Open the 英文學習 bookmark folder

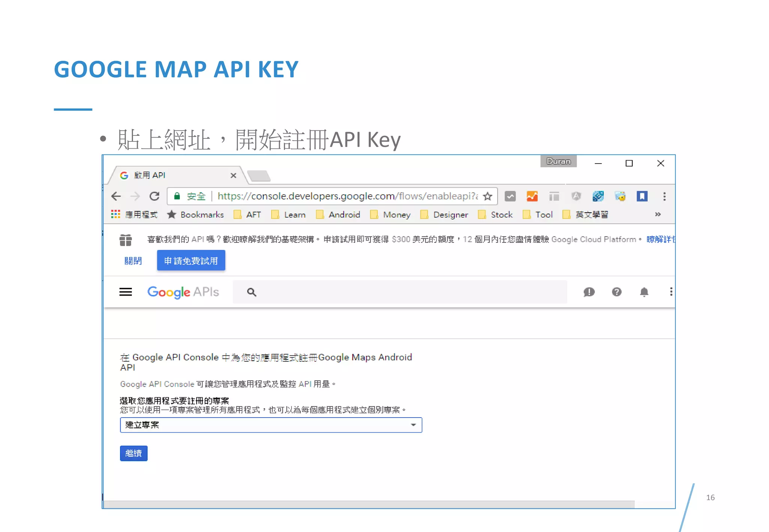(x=585, y=215)
